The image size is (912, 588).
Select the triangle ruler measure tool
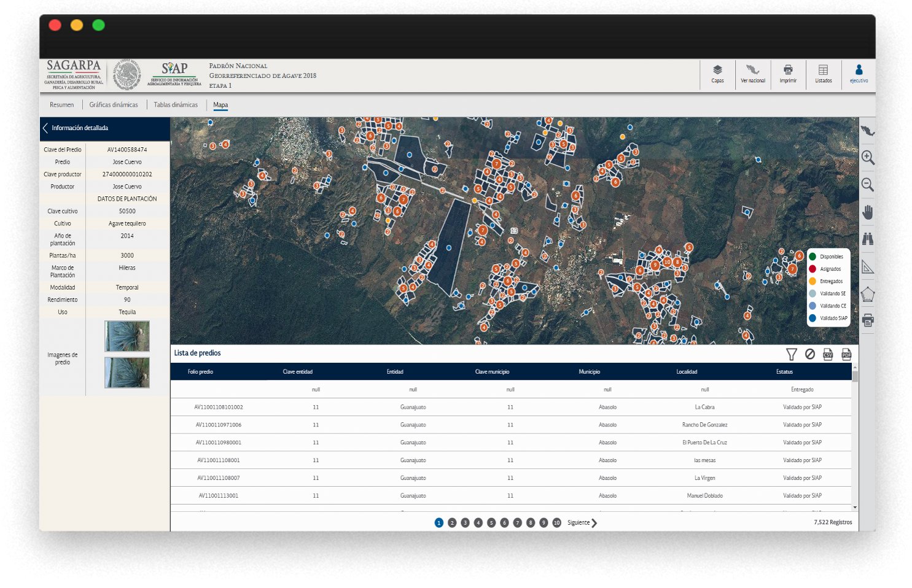point(867,267)
